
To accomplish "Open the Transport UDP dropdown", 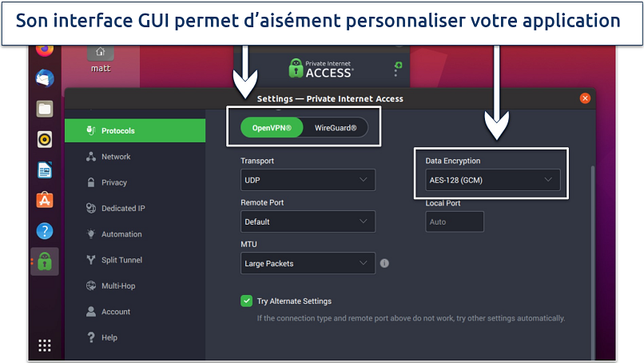I will tap(308, 180).
